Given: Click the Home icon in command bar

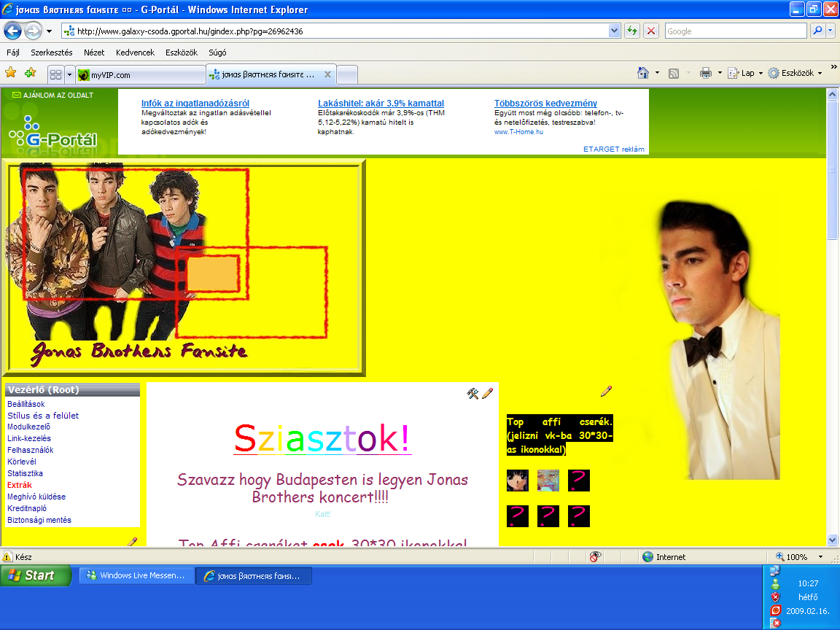Looking at the screenshot, I should tap(643, 73).
